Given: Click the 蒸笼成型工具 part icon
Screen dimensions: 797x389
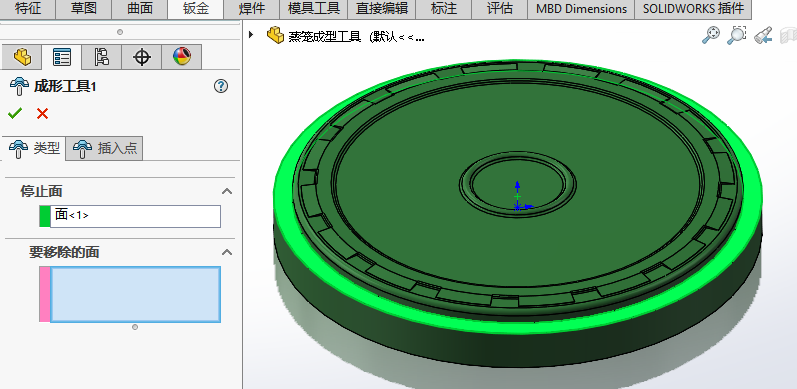Looking at the screenshot, I should 275,35.
